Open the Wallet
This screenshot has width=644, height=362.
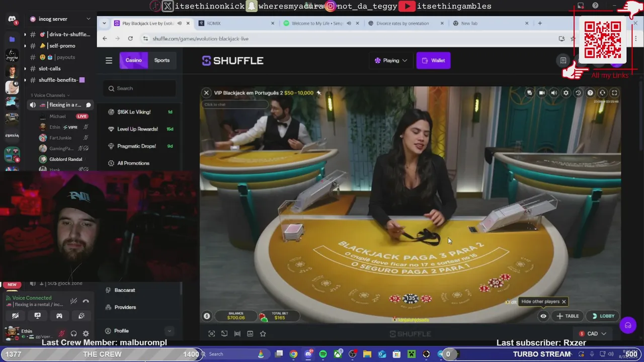tap(433, 60)
